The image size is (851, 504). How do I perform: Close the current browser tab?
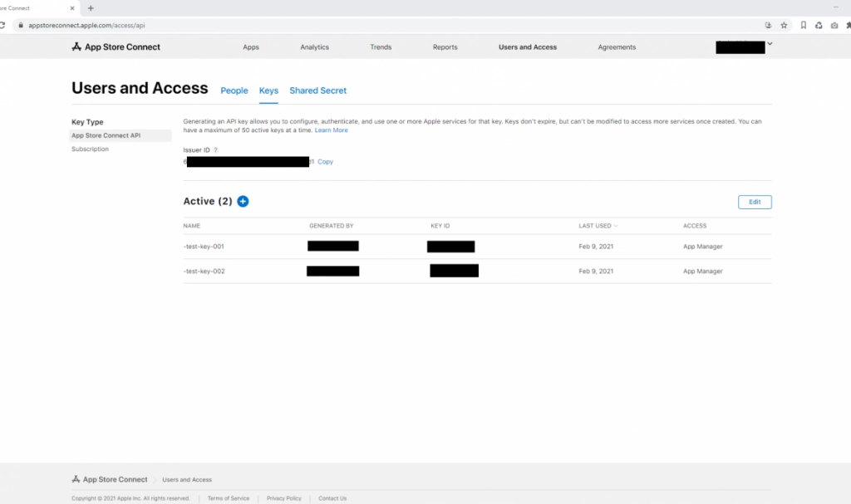coord(72,8)
